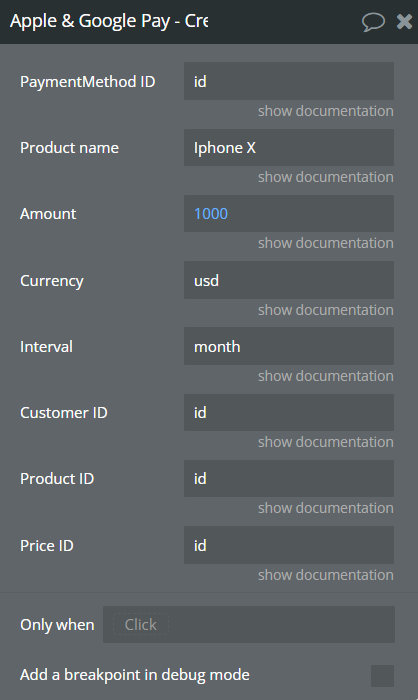Show documentation under Product ID
418x700 pixels.
[326, 508]
